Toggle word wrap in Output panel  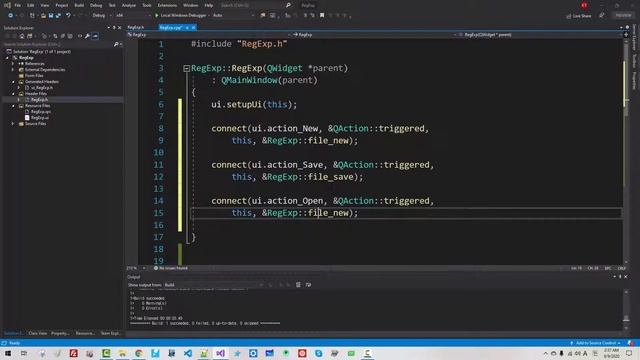[x=308, y=285]
